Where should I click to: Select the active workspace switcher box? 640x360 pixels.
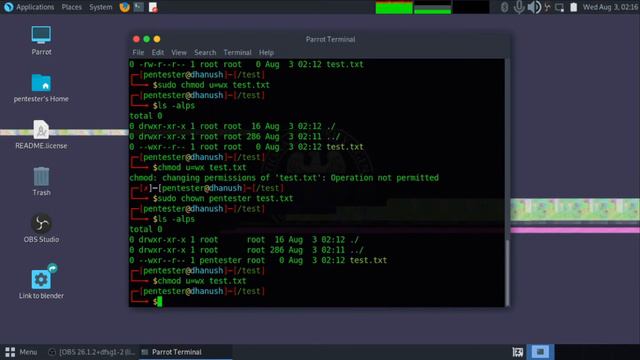tap(540, 352)
